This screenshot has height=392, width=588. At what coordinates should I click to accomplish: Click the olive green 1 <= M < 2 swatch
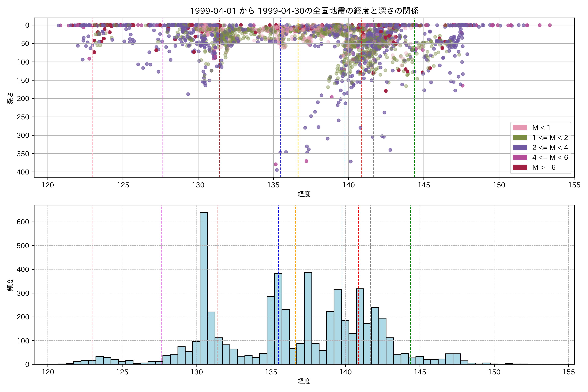pyautogui.click(x=520, y=138)
